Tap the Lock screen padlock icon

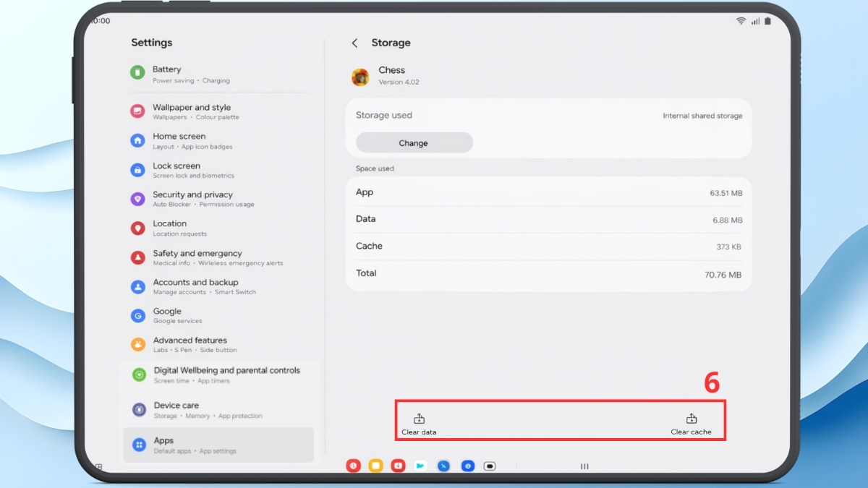[x=137, y=170]
